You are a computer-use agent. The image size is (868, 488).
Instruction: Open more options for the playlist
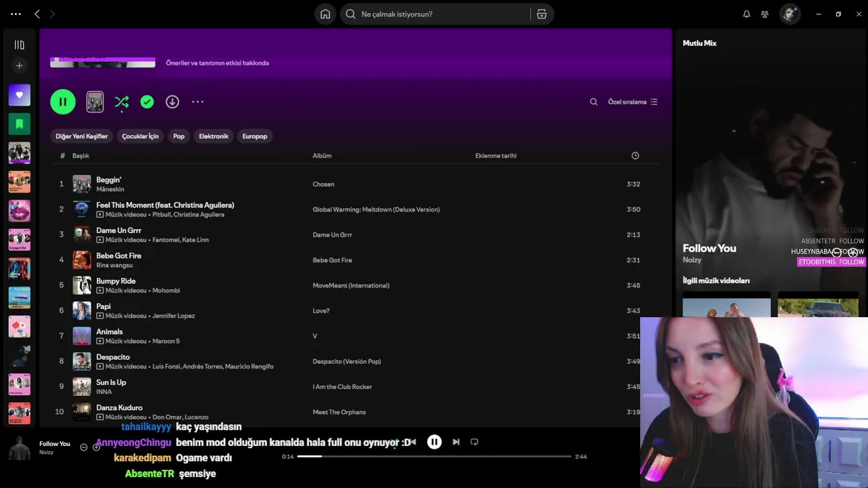197,102
